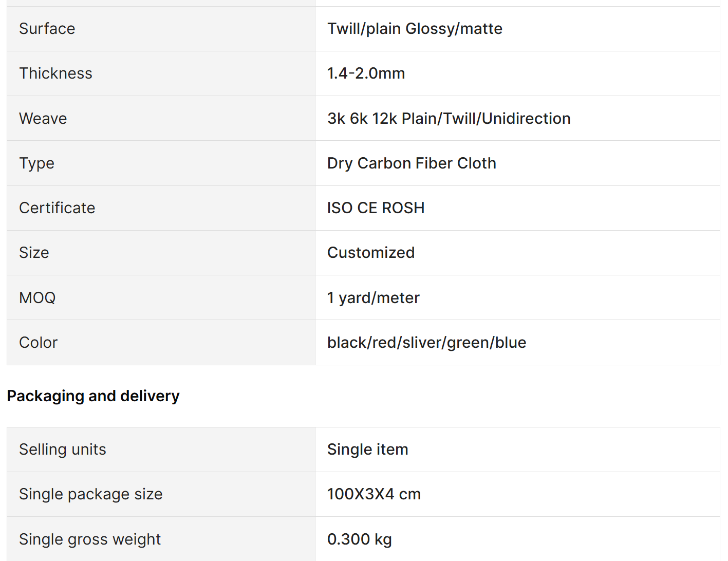Click the Thickness row label
Image resolution: width=728 pixels, height=561 pixels.
56,73
